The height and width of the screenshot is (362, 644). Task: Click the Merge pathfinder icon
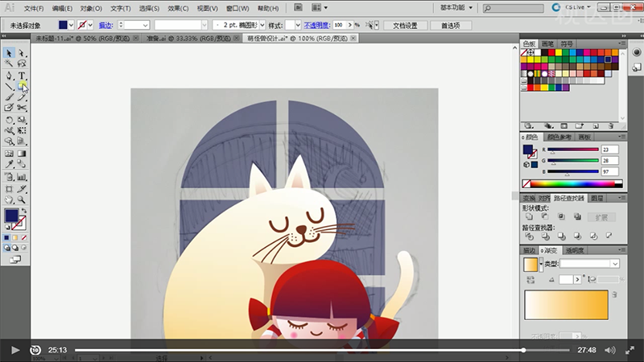pyautogui.click(x=561, y=236)
